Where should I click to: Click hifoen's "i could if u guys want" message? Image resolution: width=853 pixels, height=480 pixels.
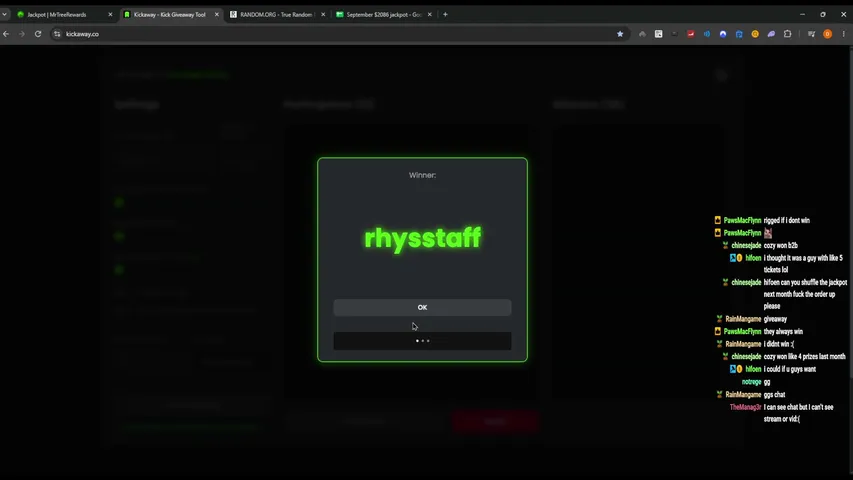(x=789, y=369)
